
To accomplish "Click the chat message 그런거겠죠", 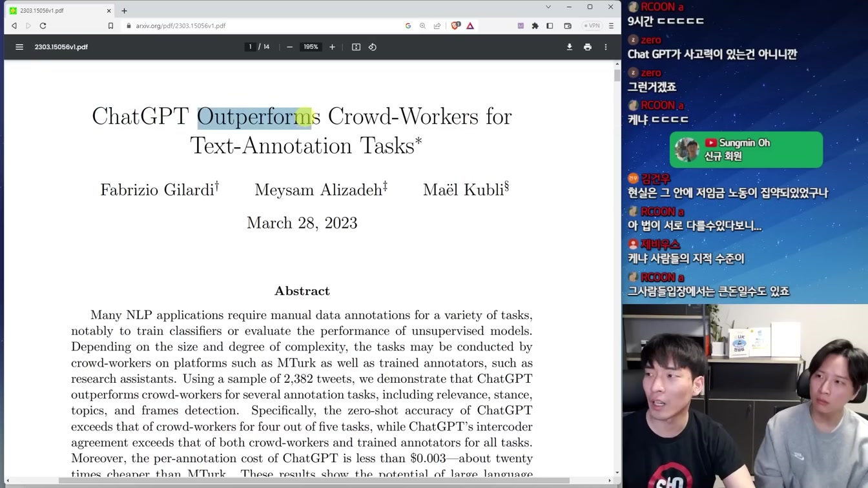I will [x=652, y=87].
